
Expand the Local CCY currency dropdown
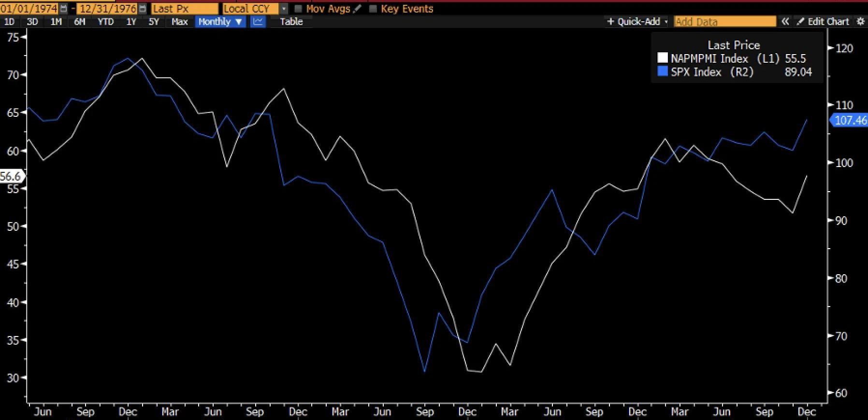pos(284,9)
